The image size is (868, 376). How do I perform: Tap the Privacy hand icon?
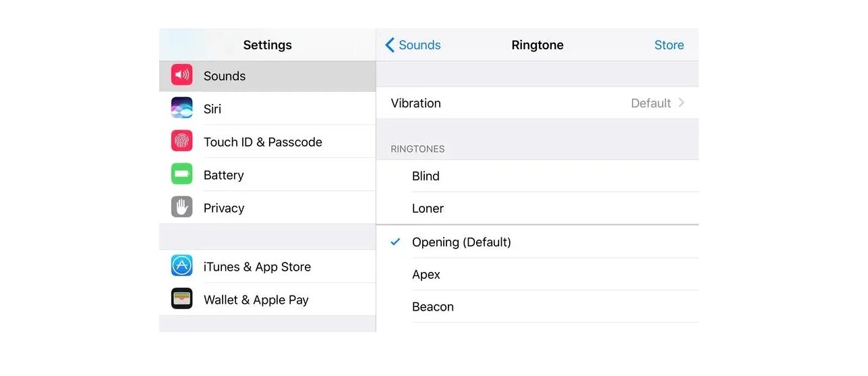click(181, 207)
